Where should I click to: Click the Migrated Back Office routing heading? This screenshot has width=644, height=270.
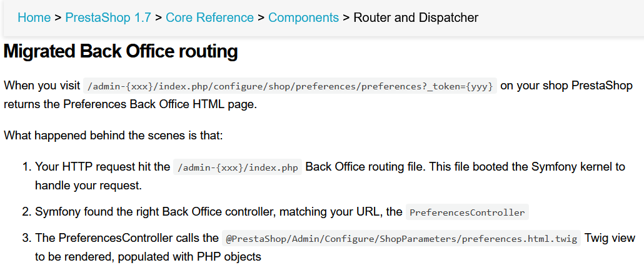(x=121, y=51)
